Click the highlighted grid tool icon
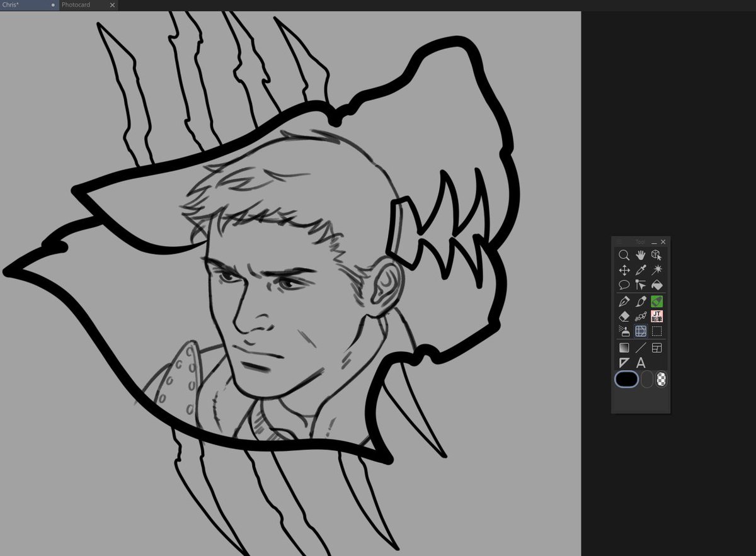This screenshot has width=756, height=556. [x=641, y=331]
